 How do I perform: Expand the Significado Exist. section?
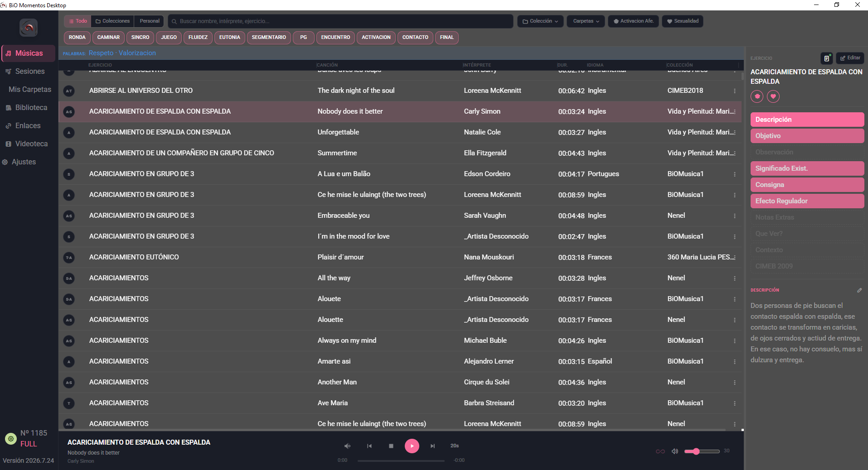[x=807, y=168]
